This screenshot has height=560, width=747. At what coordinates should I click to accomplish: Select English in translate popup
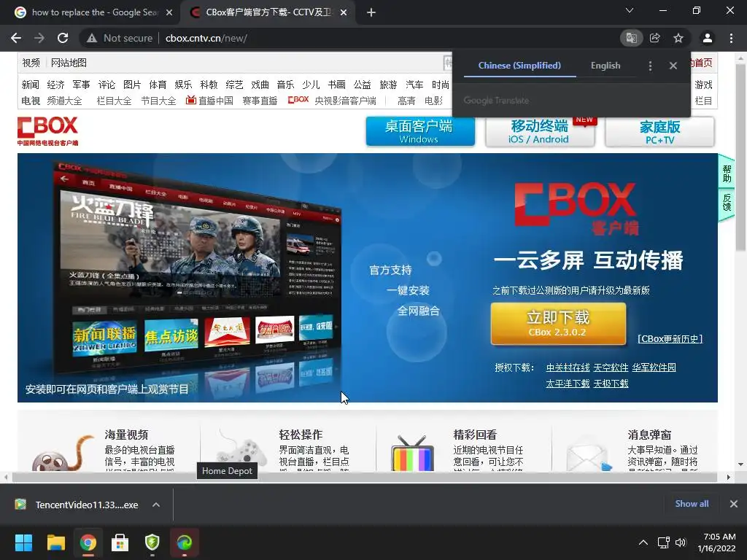(605, 66)
